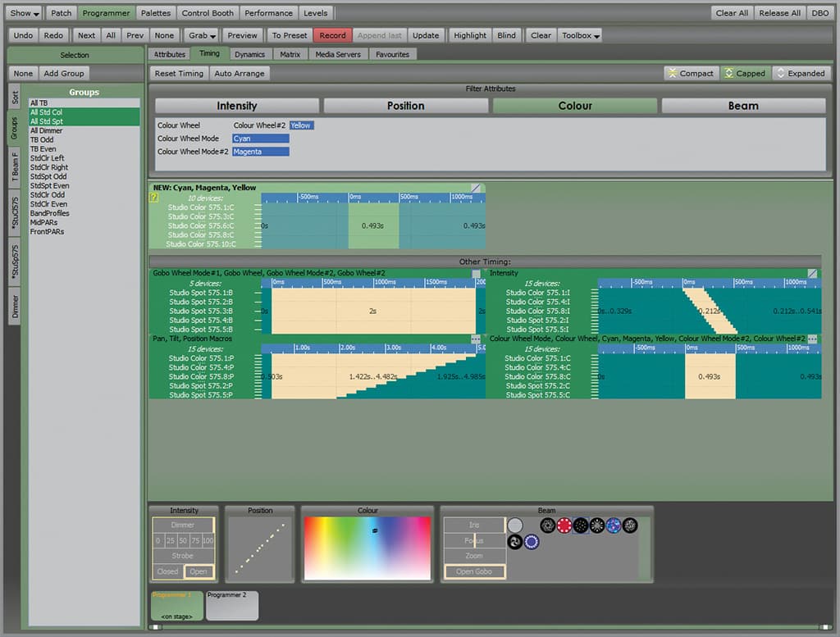Switch timing view to Capped

click(x=745, y=73)
